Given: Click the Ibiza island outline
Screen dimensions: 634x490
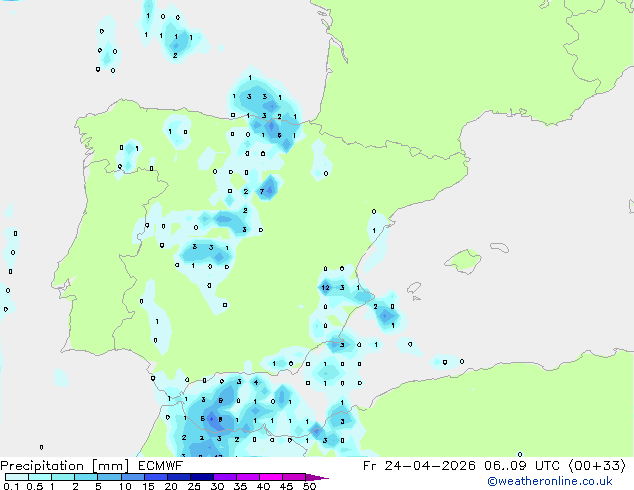Looking at the screenshot, I should (414, 288).
